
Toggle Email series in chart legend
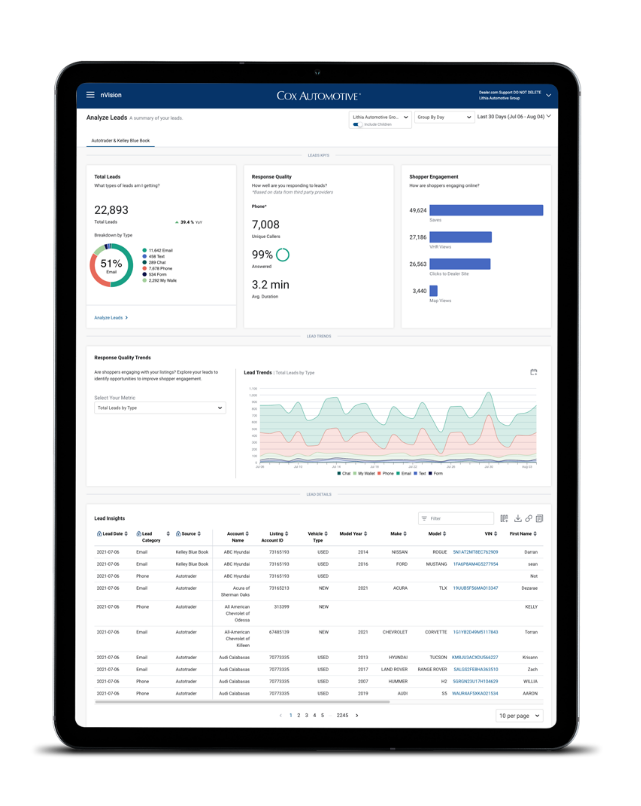point(404,473)
